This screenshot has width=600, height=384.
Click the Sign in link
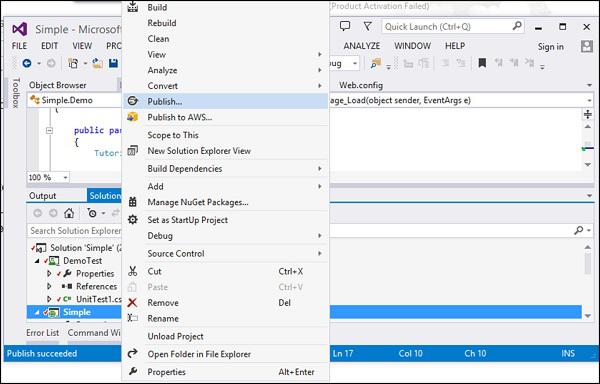point(551,47)
